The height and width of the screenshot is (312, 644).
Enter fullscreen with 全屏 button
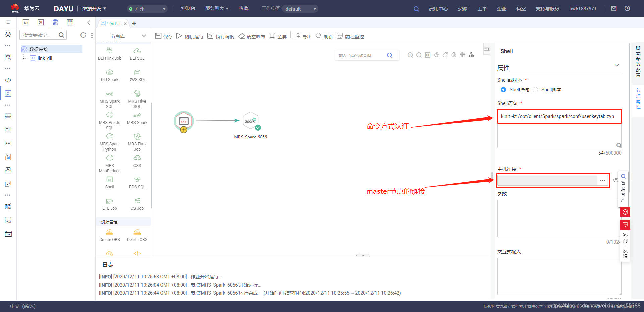278,36
